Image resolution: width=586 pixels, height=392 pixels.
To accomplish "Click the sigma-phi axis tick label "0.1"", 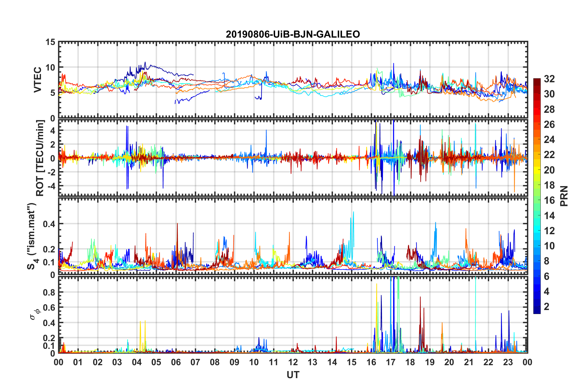I will tap(49, 346).
